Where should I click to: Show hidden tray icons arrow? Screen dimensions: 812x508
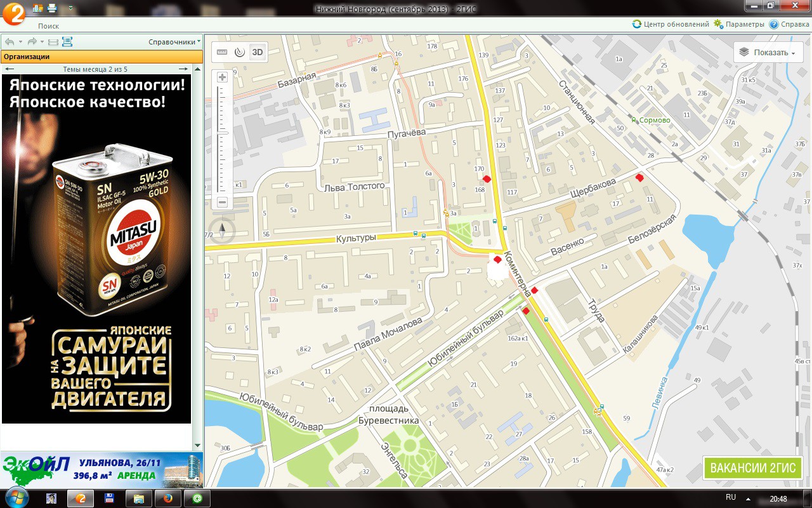pos(748,499)
